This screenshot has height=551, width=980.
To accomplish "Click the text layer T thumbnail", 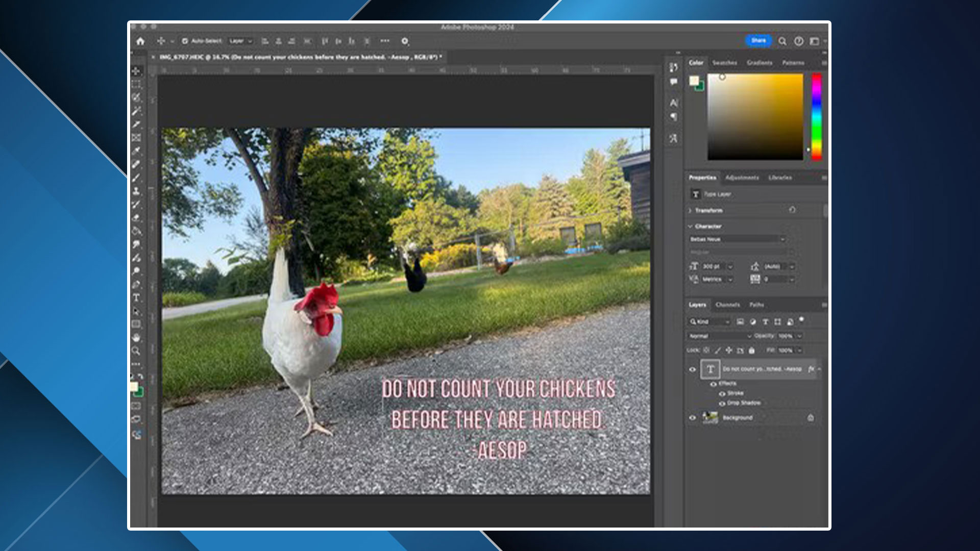I will coord(710,369).
